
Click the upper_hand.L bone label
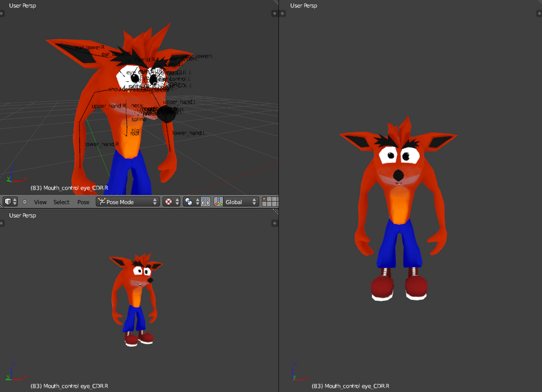coord(179,102)
